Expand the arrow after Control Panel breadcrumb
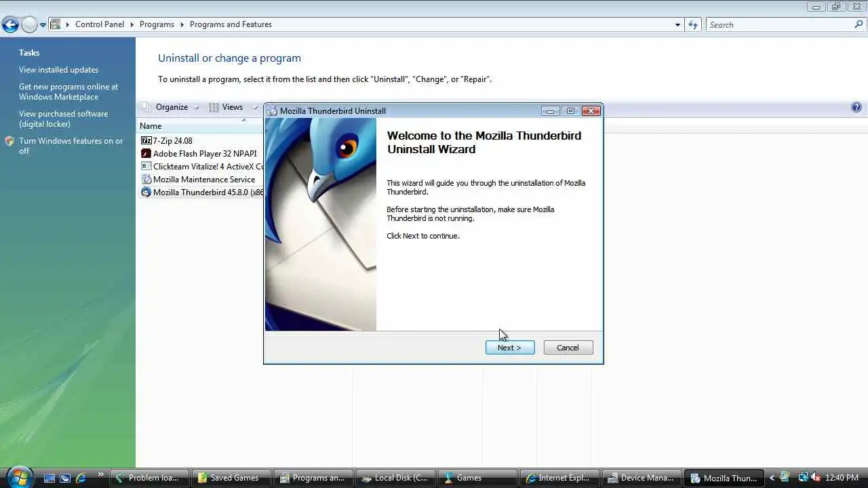The height and width of the screenshot is (488, 868). [x=132, y=24]
